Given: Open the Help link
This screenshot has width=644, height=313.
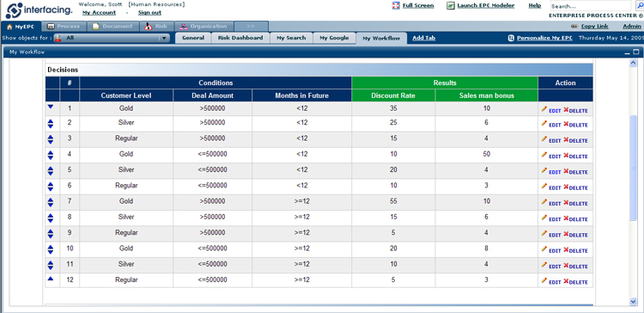Looking at the screenshot, I should pos(534,5).
